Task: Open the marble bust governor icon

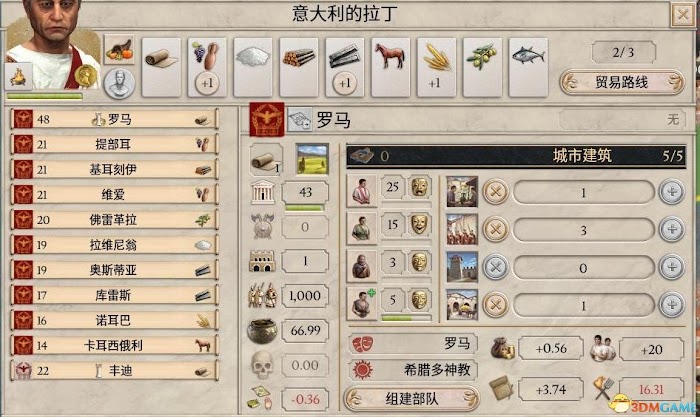Action: (119, 83)
